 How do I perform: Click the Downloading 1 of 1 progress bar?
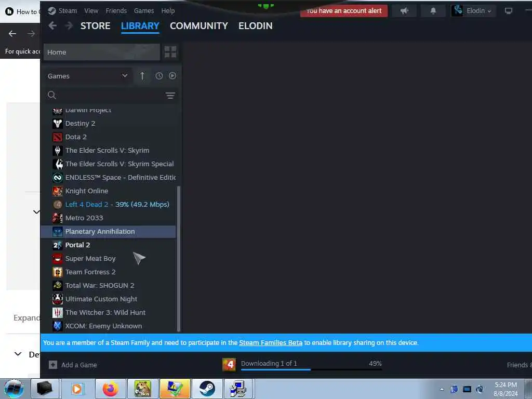[311, 369]
